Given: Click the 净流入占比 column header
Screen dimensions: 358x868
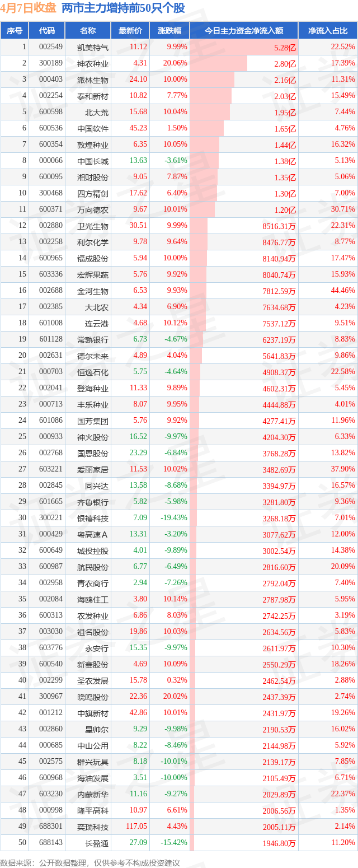Looking at the screenshot, I should [328, 31].
